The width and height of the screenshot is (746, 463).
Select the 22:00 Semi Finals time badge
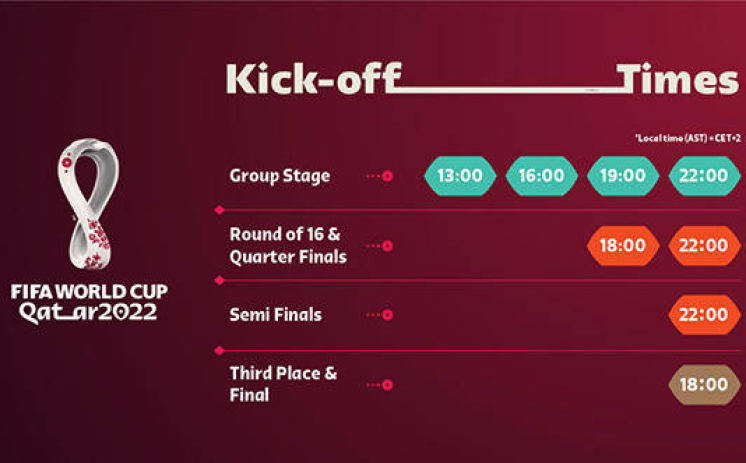click(704, 315)
